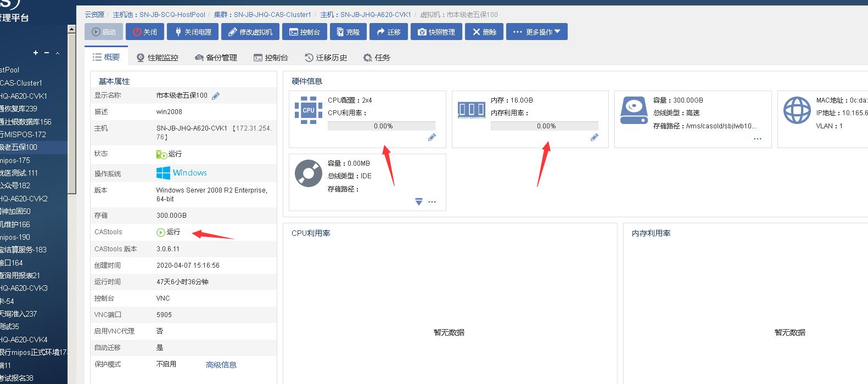Viewport: 868px width, 384px height.
Task: Click the pencil icon next to display name 市本级老五保100
Action: coord(216,96)
